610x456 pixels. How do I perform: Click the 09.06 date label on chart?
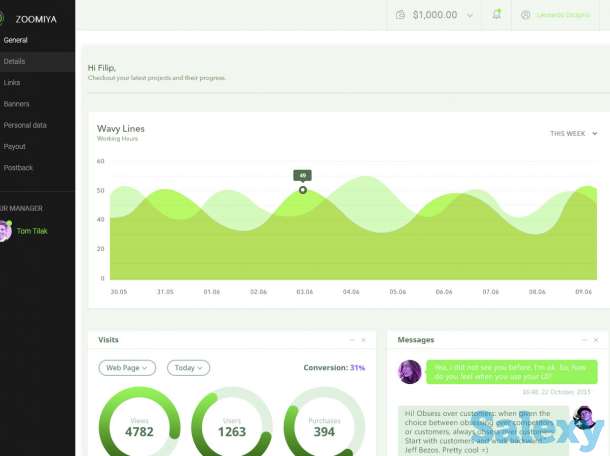[583, 292]
